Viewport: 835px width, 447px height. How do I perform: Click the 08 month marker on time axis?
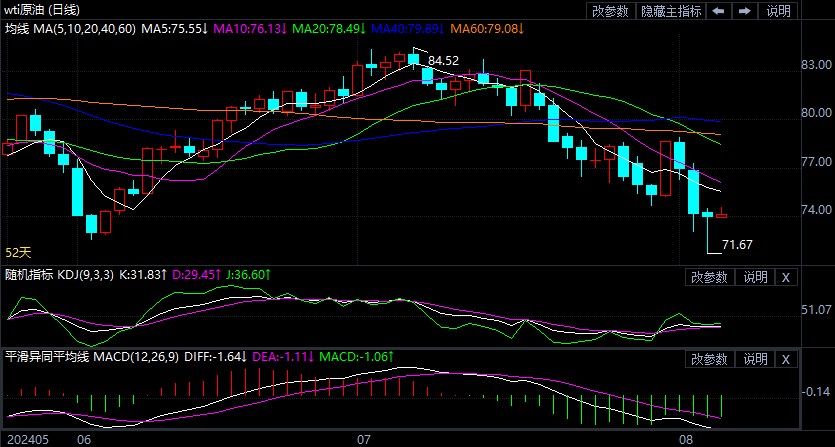pyautogui.click(x=687, y=440)
